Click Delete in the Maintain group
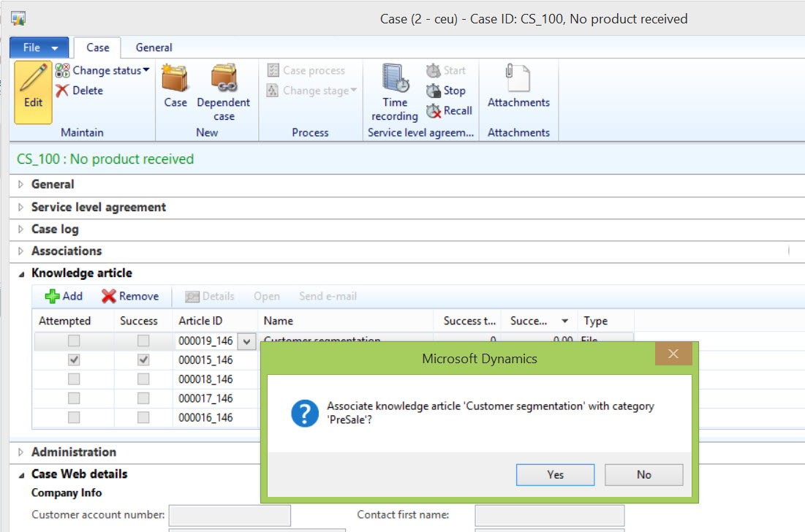The width and height of the screenshot is (805, 532). (80, 91)
